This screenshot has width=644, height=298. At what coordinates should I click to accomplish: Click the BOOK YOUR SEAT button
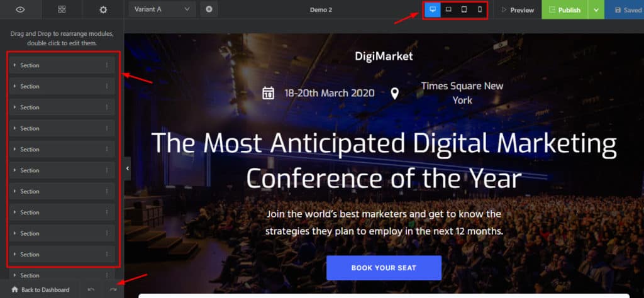pyautogui.click(x=384, y=268)
